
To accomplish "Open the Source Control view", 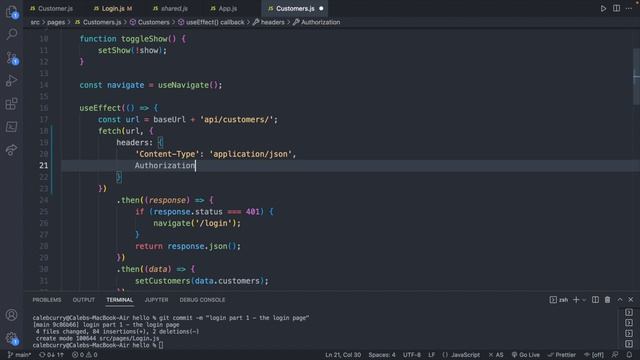I will 12,58.
